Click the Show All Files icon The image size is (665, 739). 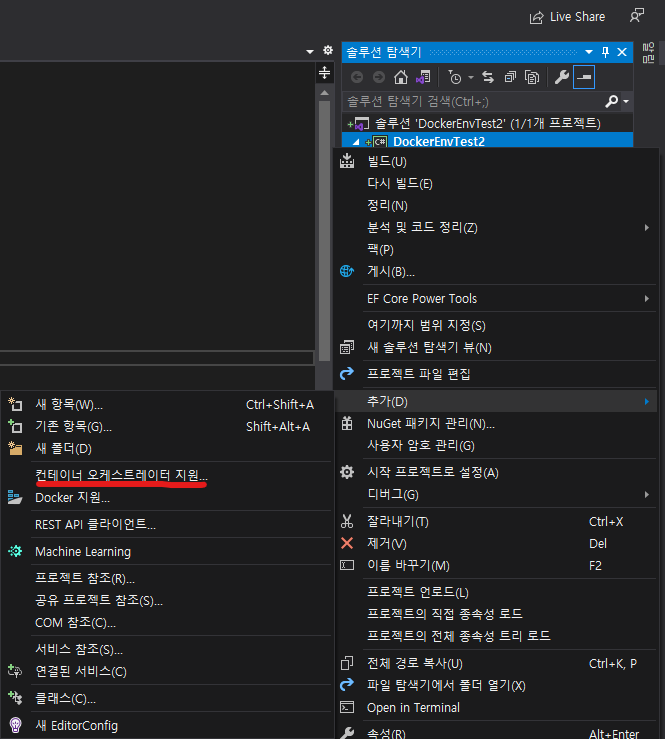click(532, 77)
